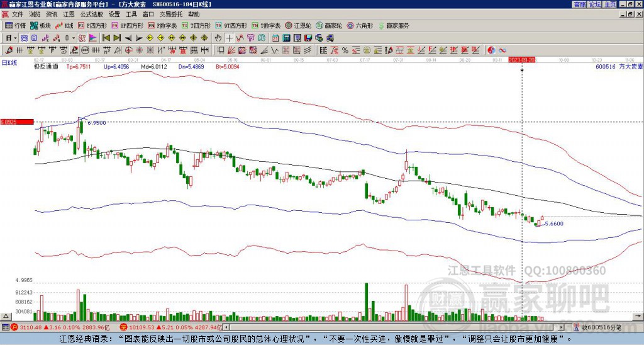The image size is (644, 345).
Task: Click the 论坛 forum link
Action: (595, 4)
